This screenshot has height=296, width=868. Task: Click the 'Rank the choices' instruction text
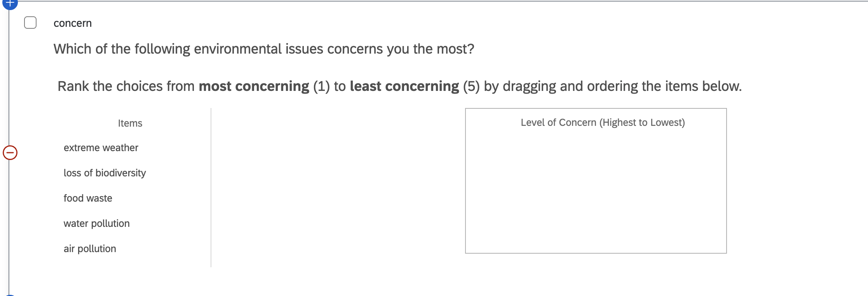(x=126, y=86)
